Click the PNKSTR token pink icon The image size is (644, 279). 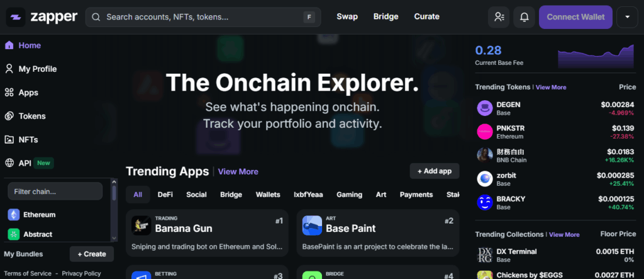pos(484,132)
